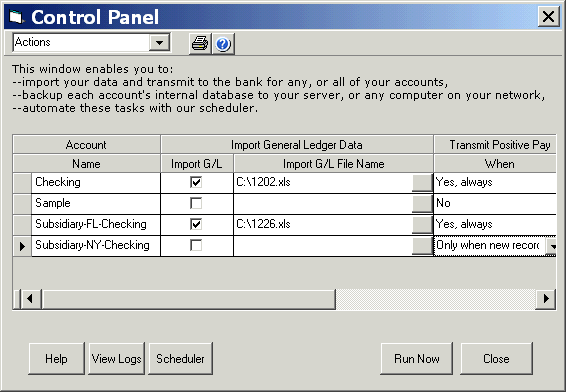Click Run Now button
This screenshot has height=392, width=566.
(x=417, y=358)
